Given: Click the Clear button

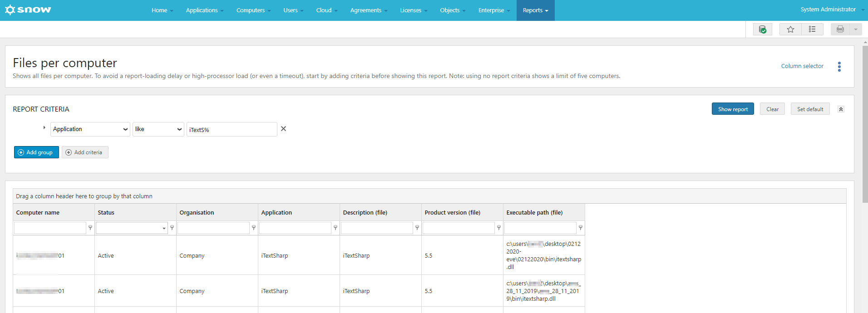Looking at the screenshot, I should [x=772, y=109].
